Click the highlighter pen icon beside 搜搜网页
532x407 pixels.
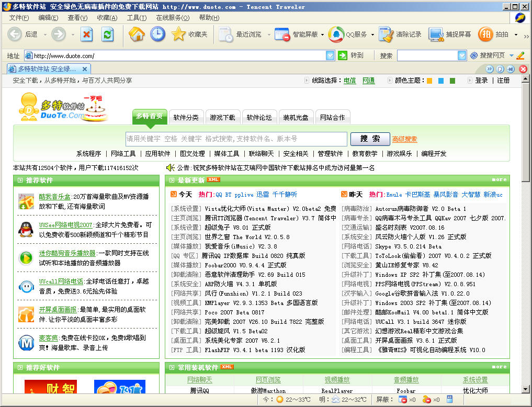[520, 55]
